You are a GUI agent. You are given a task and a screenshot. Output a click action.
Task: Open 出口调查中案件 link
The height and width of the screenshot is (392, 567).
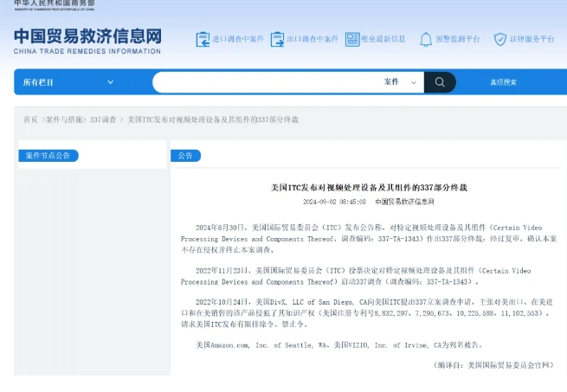312,39
